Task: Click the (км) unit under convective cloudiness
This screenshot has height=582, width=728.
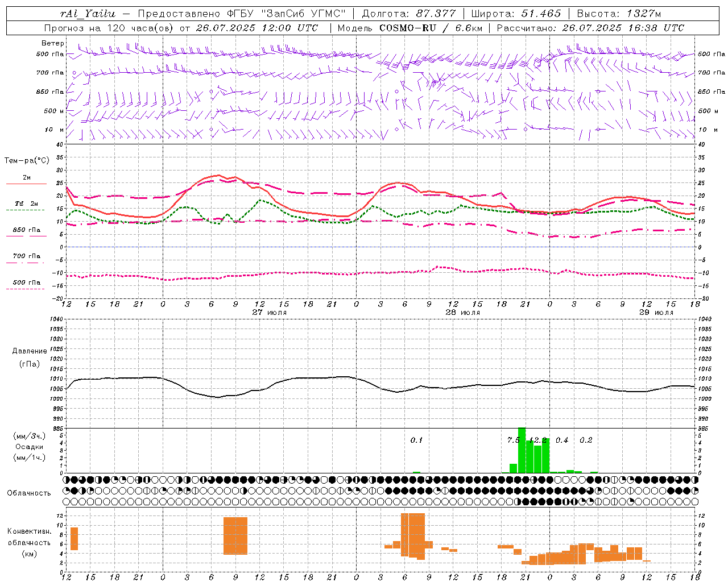Action: point(30,554)
